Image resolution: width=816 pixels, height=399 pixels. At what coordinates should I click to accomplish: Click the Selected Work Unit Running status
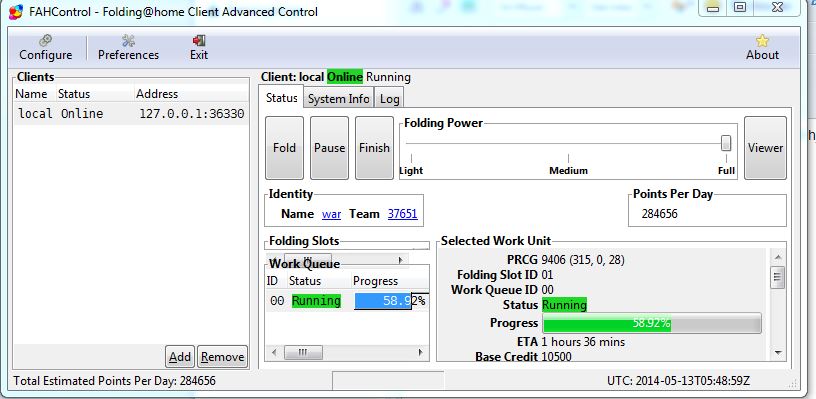(x=564, y=304)
